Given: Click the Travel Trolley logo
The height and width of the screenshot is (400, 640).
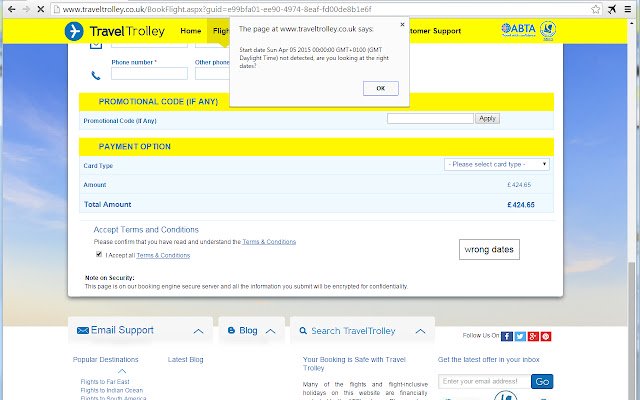Looking at the screenshot, I should click(115, 31).
